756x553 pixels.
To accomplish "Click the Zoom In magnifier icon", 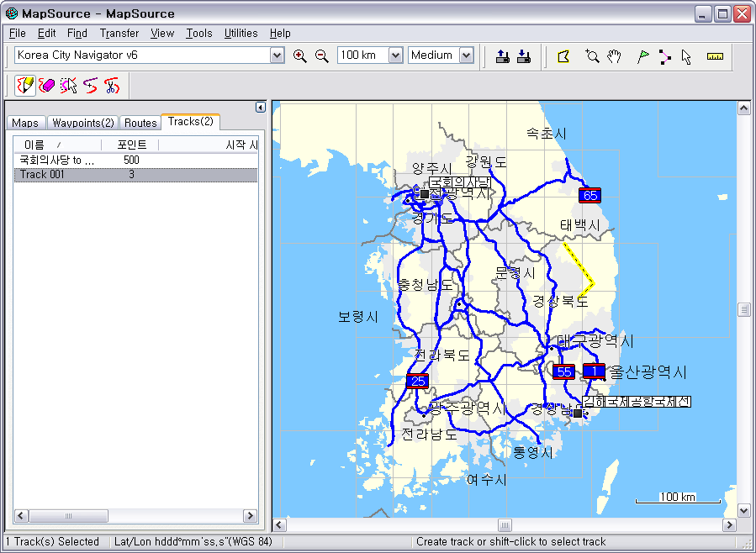I will click(300, 55).
